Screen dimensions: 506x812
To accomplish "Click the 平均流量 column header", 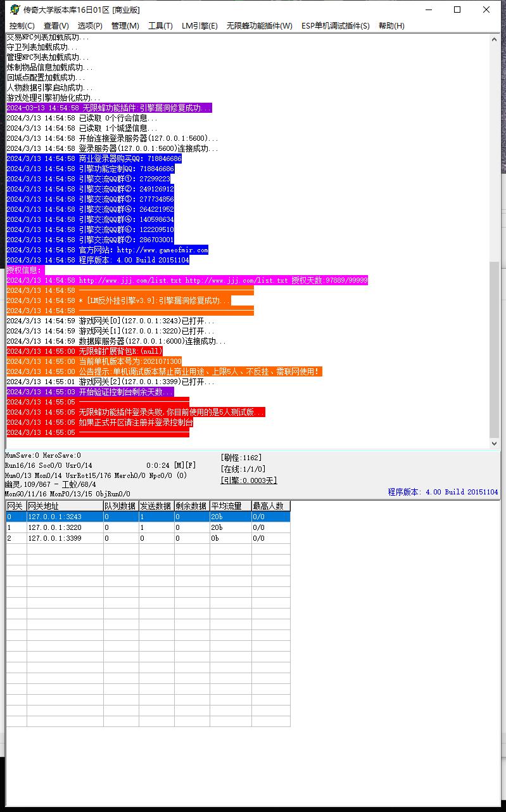I will (x=231, y=506).
